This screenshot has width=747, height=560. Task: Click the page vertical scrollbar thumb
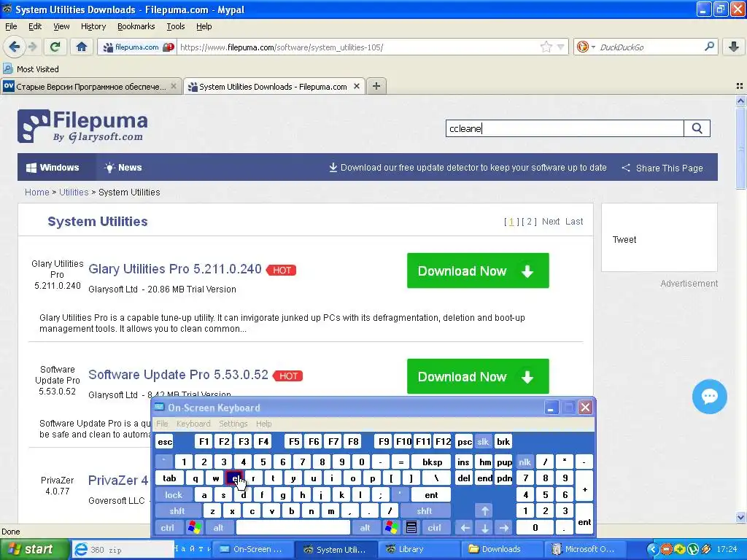pyautogui.click(x=740, y=147)
